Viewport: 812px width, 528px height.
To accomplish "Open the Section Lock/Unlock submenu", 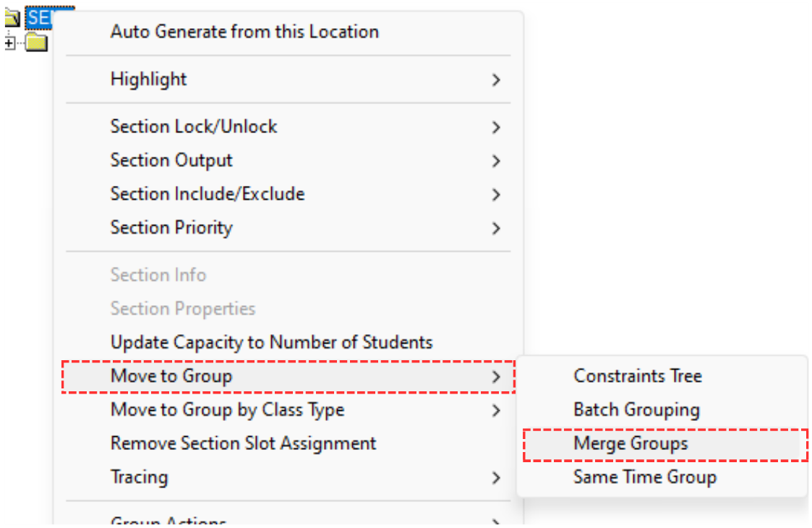I will coord(194,127).
